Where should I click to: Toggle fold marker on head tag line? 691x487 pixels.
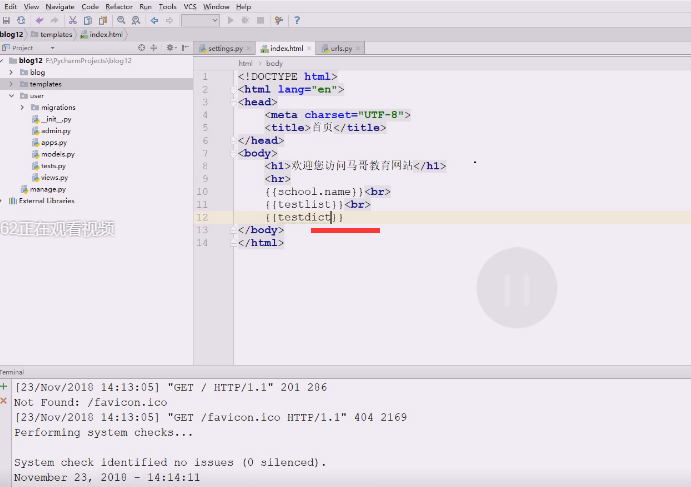[234, 102]
